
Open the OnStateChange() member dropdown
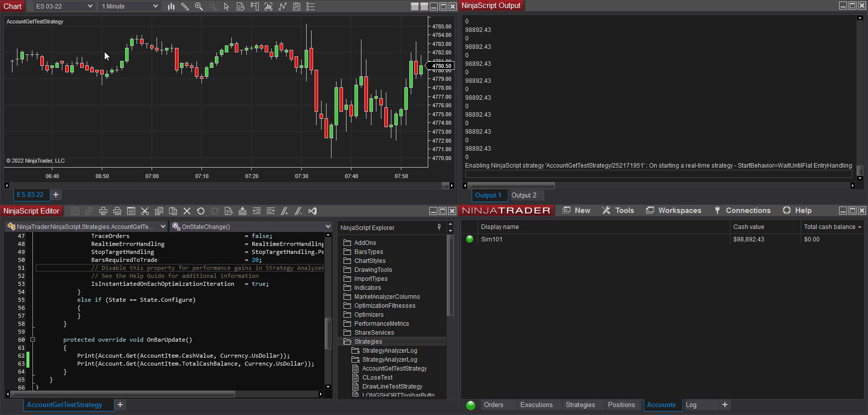(x=251, y=226)
